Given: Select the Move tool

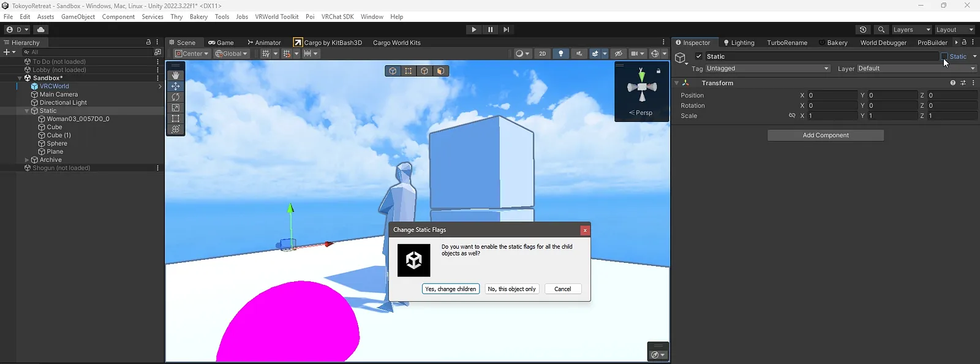Looking at the screenshot, I should (176, 86).
